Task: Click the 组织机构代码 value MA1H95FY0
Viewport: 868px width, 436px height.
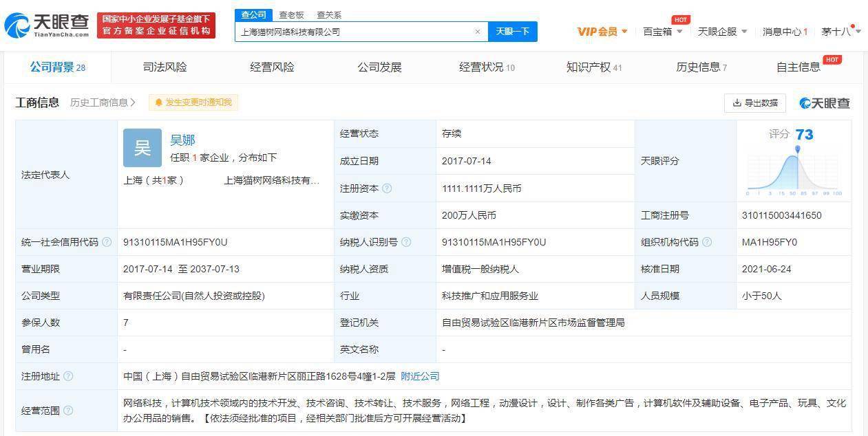Action: point(770,242)
